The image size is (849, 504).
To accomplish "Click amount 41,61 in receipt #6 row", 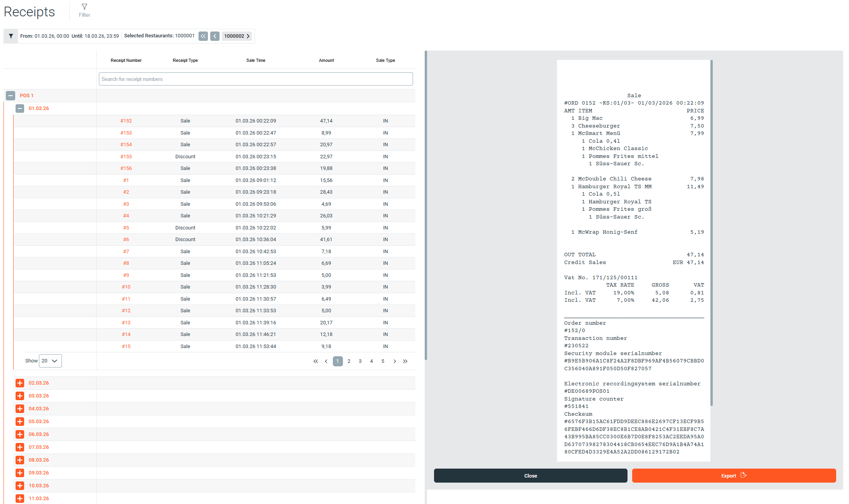I will tap(326, 240).
